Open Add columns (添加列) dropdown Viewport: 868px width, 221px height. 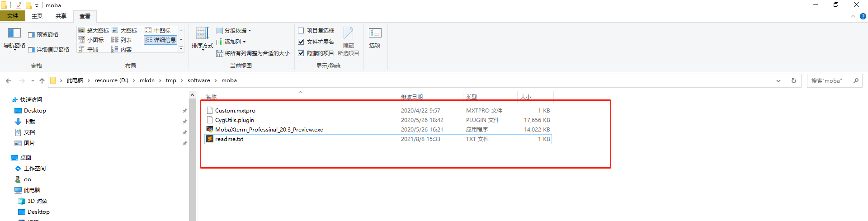231,42
